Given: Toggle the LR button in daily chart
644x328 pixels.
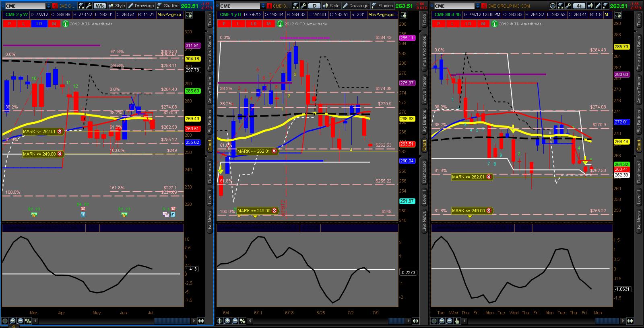Looking at the screenshot, I should pos(254,24).
